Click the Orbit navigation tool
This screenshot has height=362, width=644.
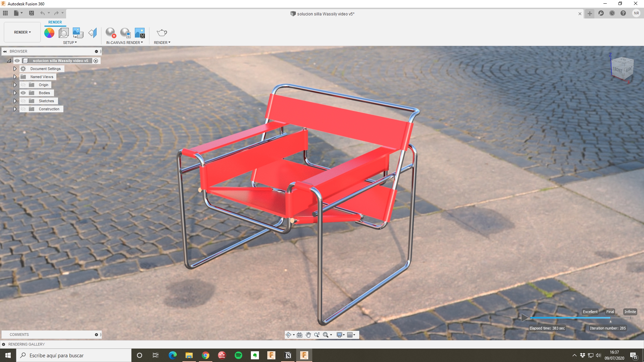(288, 335)
